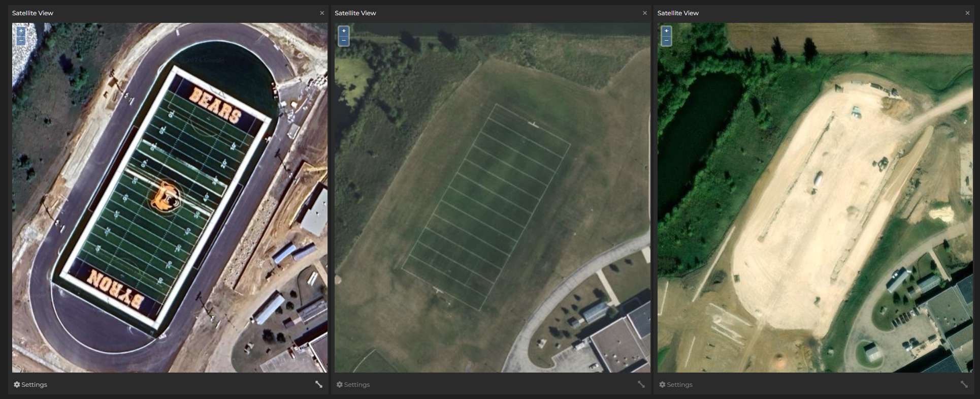
Task: Zoom out on the Byron Bears stadium map
Action: pyautogui.click(x=21, y=41)
